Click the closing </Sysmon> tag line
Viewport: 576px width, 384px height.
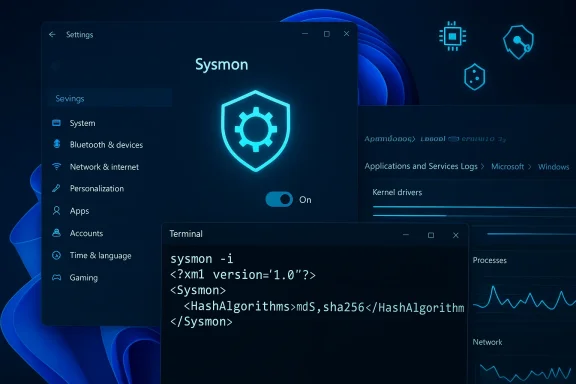click(x=201, y=322)
